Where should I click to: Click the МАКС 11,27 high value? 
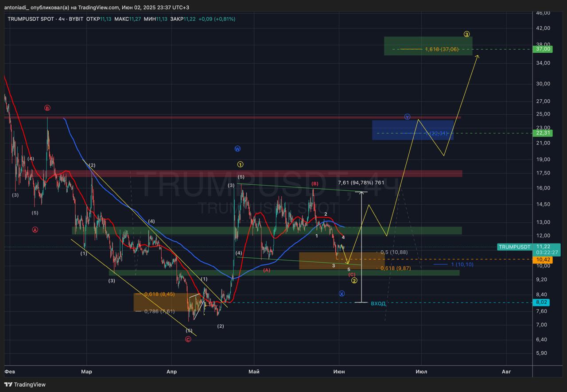click(x=128, y=19)
